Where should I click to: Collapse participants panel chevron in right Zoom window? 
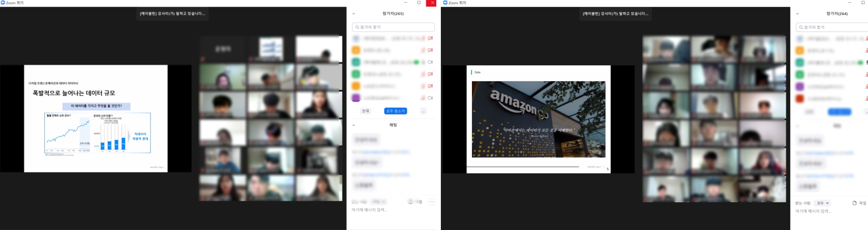pyautogui.click(x=797, y=14)
